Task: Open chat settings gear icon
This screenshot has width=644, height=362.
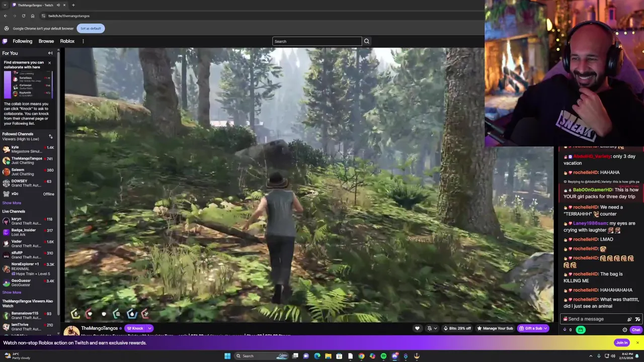Action: coord(625,330)
